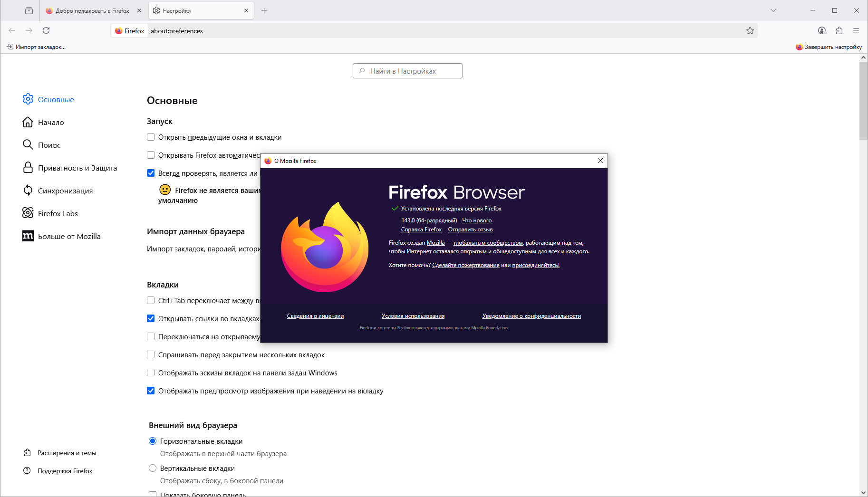Open the hamburger application menu
The height and width of the screenshot is (497, 868).
856,31
